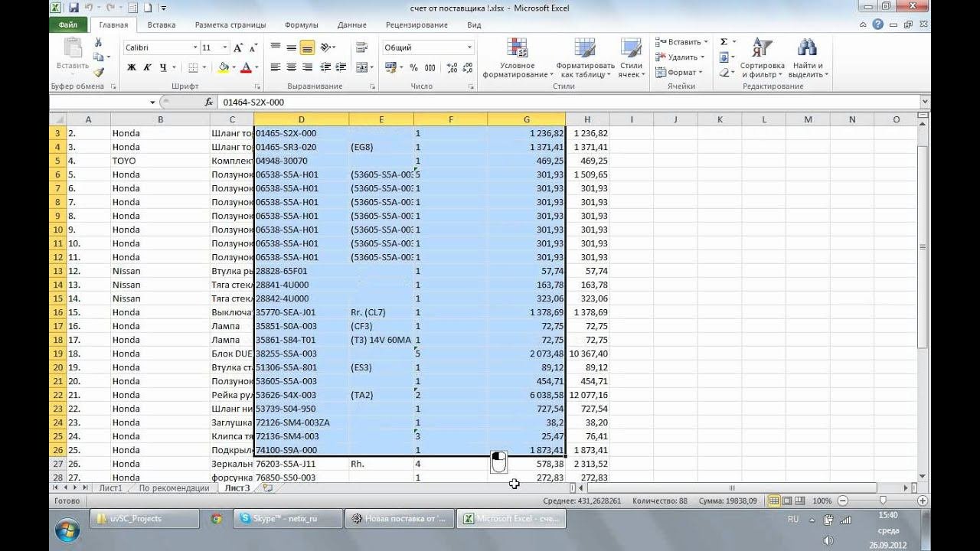Click the Вставить cells button

coord(681,42)
